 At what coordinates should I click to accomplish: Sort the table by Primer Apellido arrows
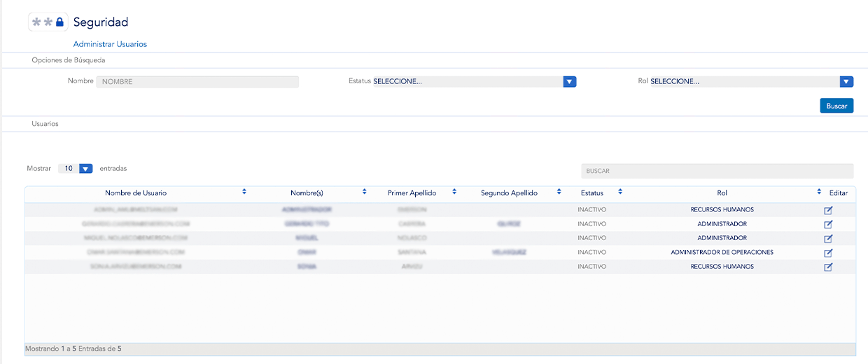tap(454, 192)
